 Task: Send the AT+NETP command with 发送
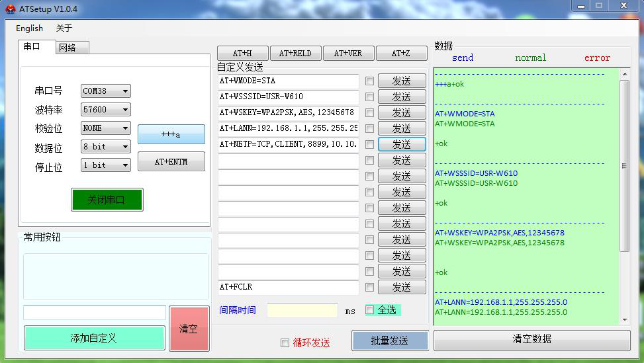(402, 144)
